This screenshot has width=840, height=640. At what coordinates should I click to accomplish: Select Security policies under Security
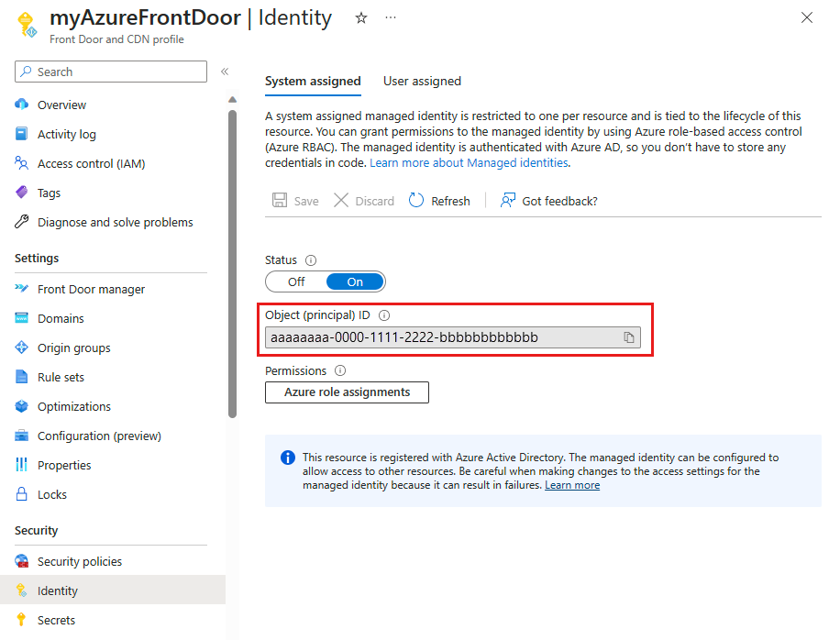pyautogui.click(x=78, y=560)
